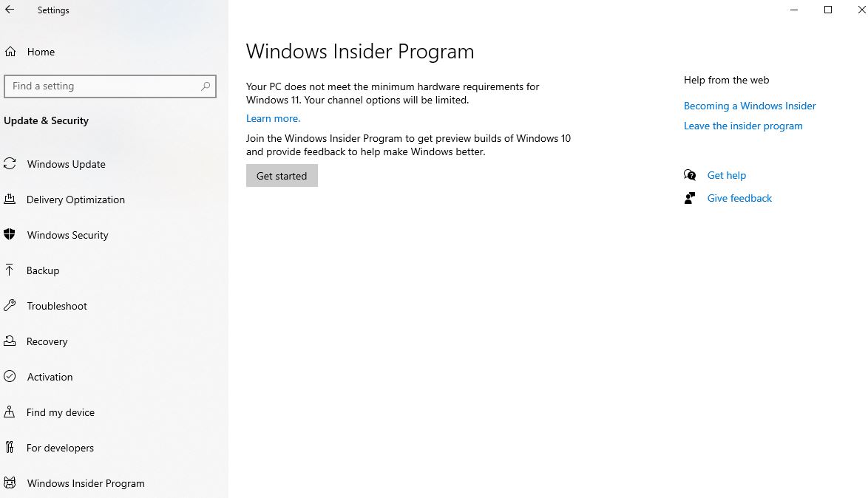Follow the Leave the insider program link
Screen dimensions: 868x498
point(743,126)
